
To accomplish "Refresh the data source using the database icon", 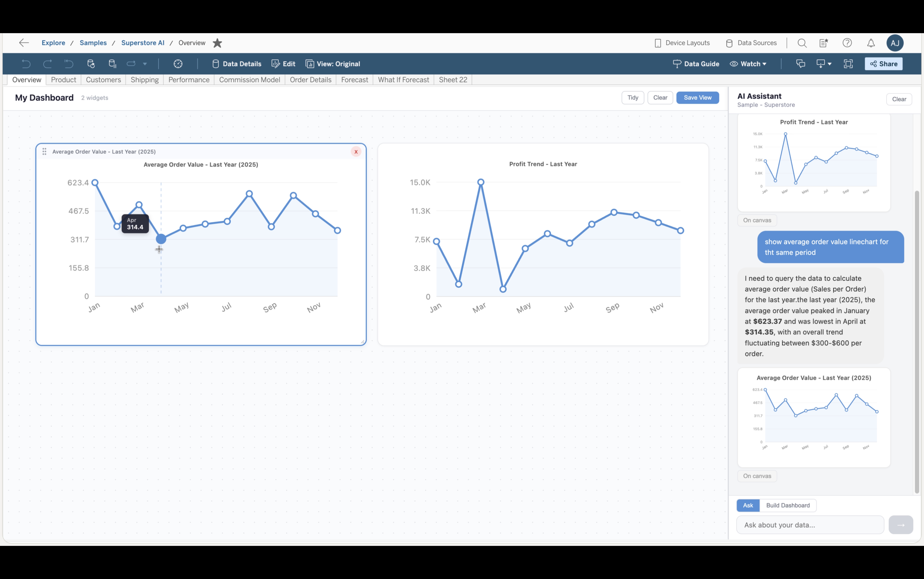I will (91, 64).
